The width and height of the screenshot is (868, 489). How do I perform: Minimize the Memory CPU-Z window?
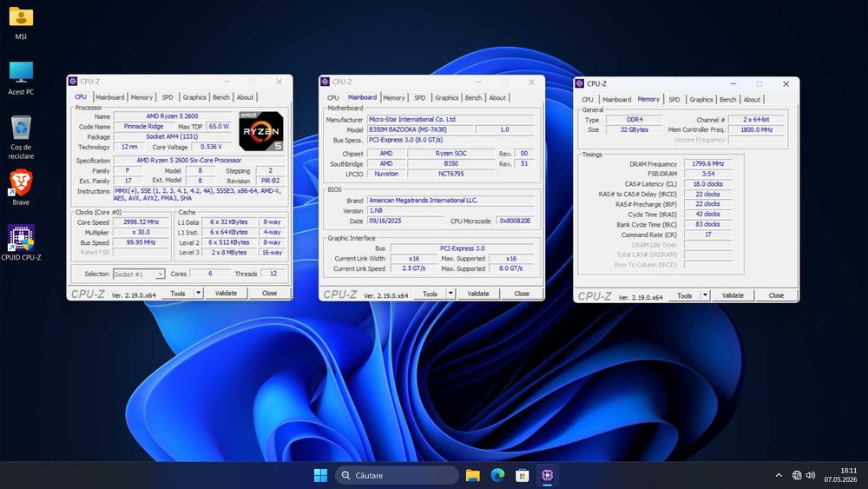pyautogui.click(x=733, y=83)
